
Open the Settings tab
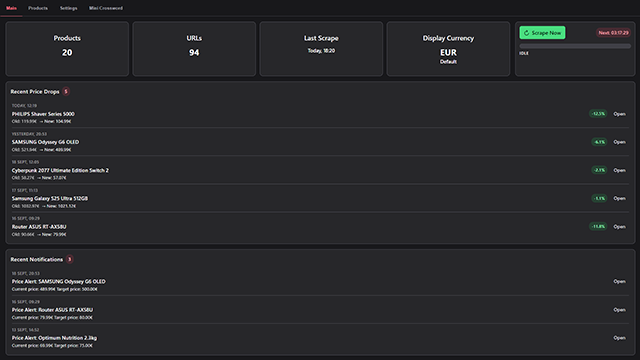[x=69, y=8]
